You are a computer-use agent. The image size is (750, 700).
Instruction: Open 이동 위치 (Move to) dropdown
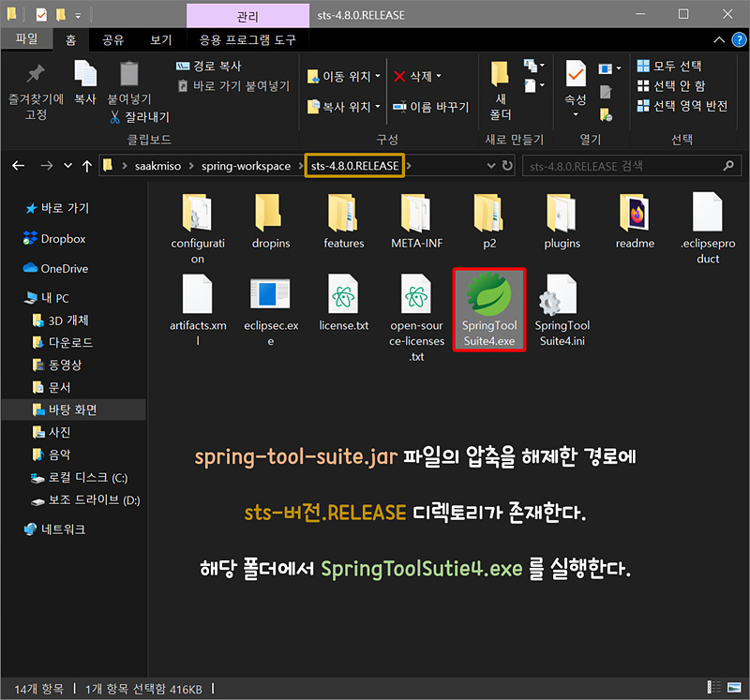click(343, 77)
